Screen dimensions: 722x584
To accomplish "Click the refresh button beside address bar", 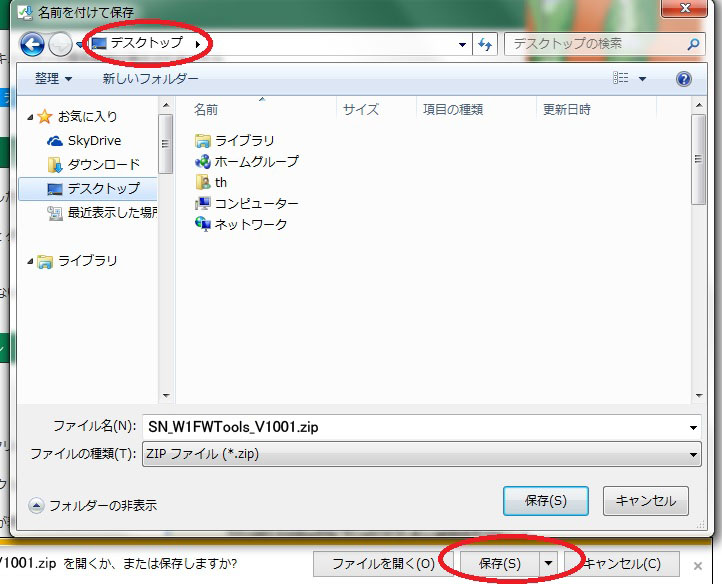I will 486,45.
